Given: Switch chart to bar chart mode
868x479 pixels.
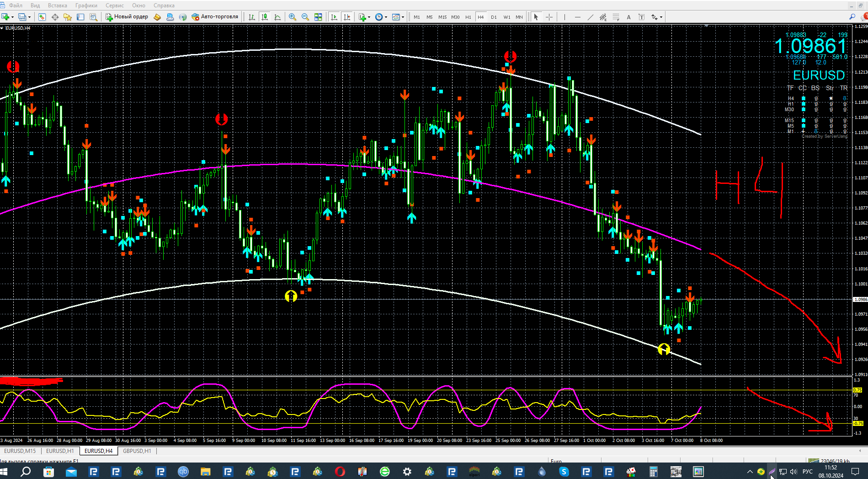Looking at the screenshot, I should 252,17.
